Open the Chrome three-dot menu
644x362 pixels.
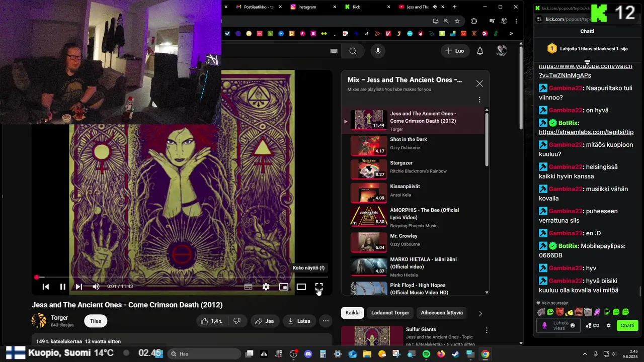516,21
